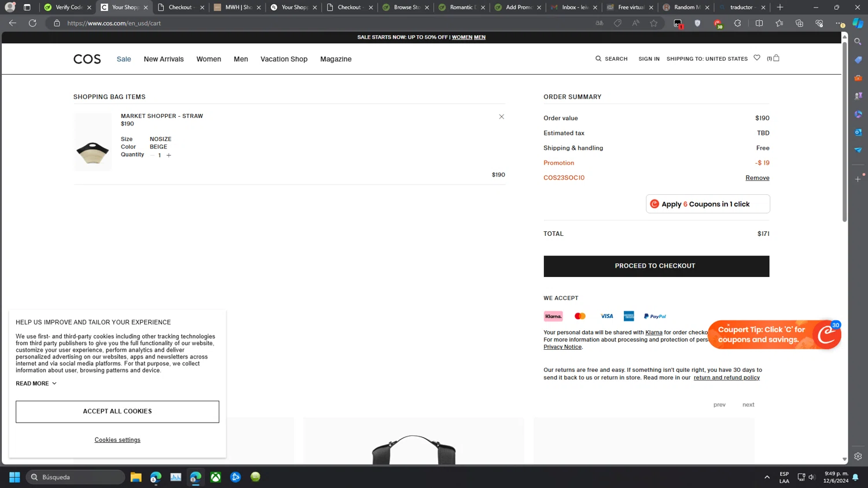Increase quantity with the plus icon
This screenshot has width=868, height=488.
169,155
